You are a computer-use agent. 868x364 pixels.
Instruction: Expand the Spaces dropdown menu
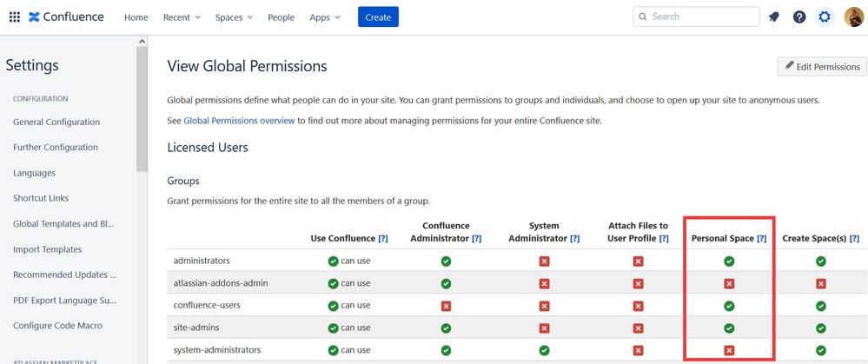coord(234,17)
